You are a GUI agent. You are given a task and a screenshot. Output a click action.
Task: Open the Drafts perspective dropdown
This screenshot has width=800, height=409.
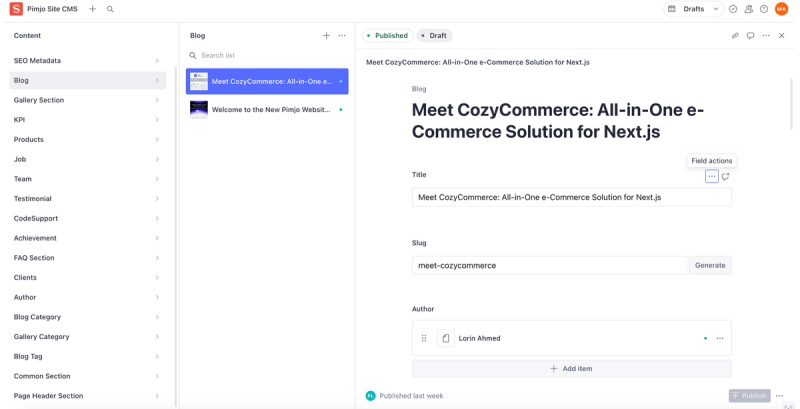pyautogui.click(x=693, y=9)
